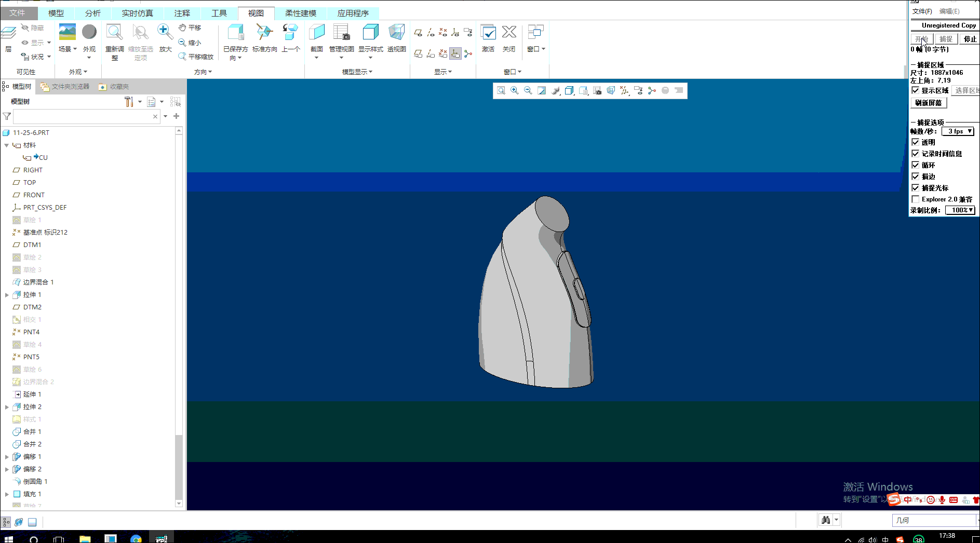Expand the 拉伸 1 tree node
This screenshot has width=980, height=543.
click(x=7, y=295)
